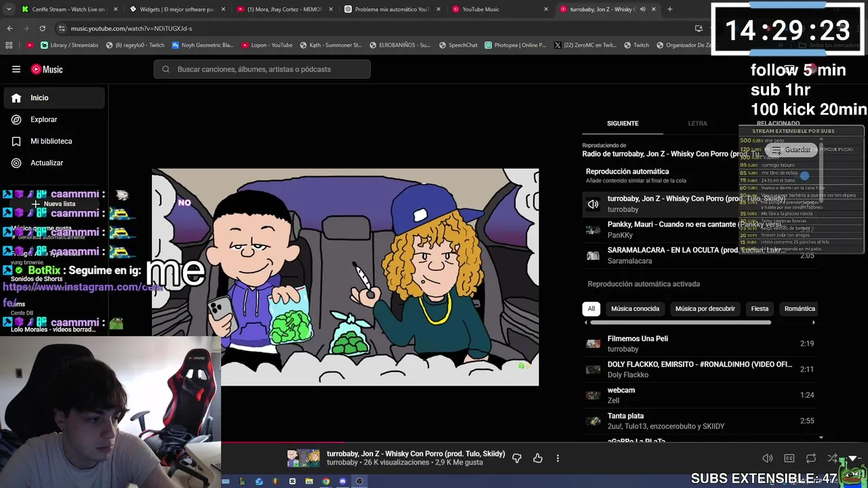Click the search magnifier icon
The image size is (868, 488).
point(165,69)
